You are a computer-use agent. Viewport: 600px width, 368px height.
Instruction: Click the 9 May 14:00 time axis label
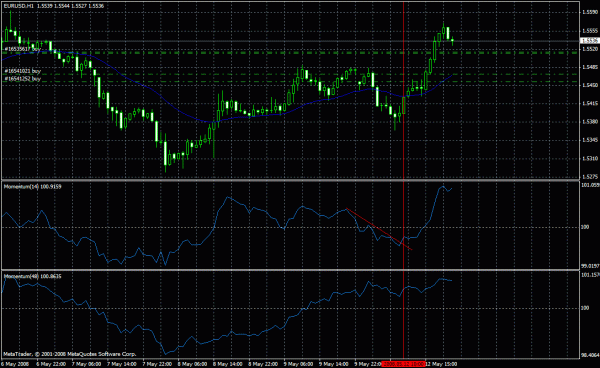[x=334, y=364]
